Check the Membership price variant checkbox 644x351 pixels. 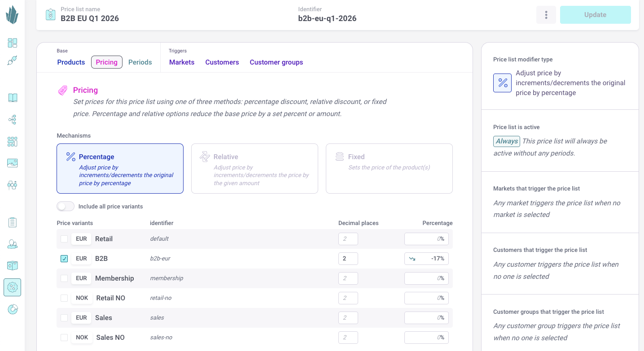tap(64, 278)
